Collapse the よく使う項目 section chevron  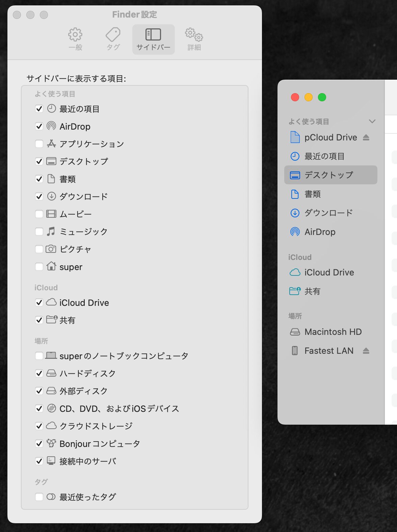coord(372,122)
